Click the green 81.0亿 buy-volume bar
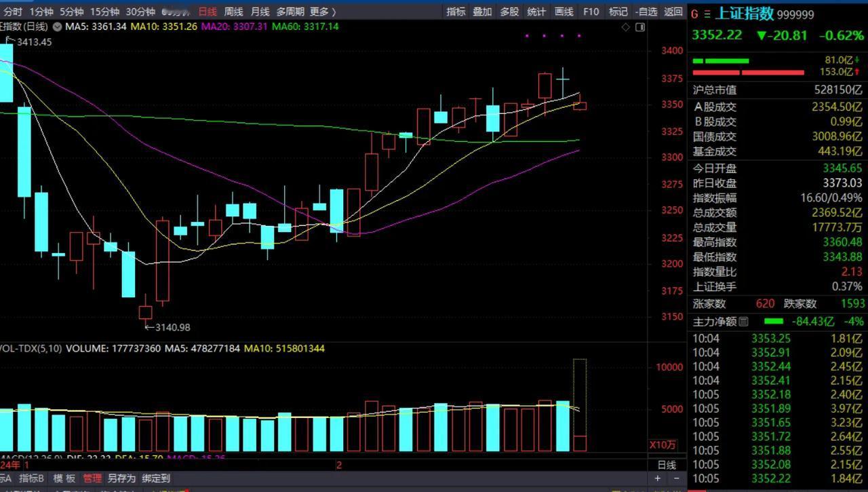Screen dimensions: 868x492 coord(720,61)
